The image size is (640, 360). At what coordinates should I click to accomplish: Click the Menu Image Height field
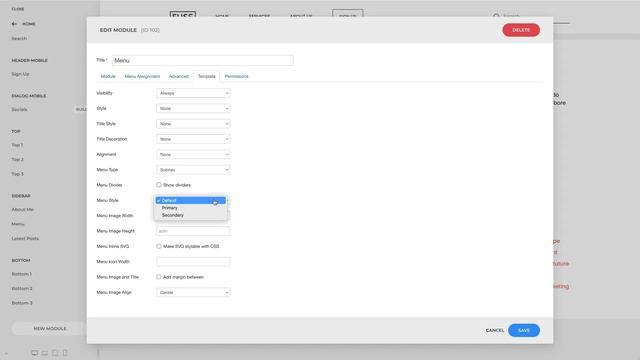pos(193,231)
